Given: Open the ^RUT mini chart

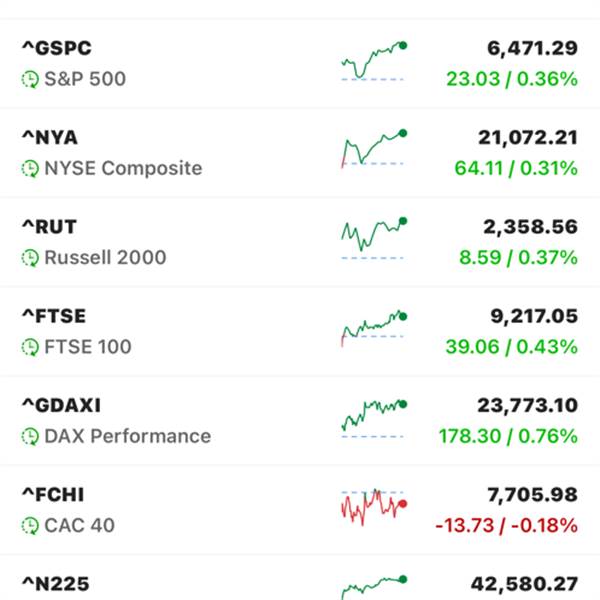Looking at the screenshot, I should click(374, 239).
